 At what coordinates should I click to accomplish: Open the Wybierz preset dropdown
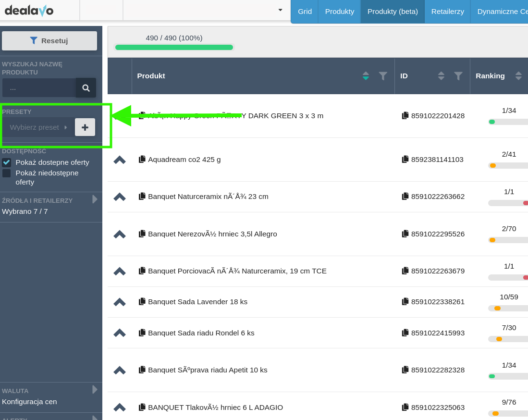pyautogui.click(x=38, y=127)
